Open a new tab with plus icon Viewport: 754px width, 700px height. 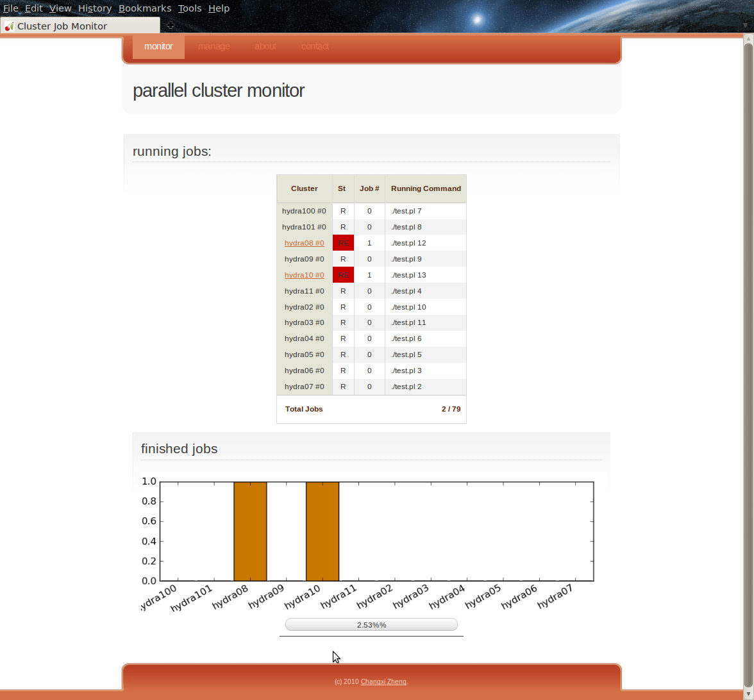[170, 26]
